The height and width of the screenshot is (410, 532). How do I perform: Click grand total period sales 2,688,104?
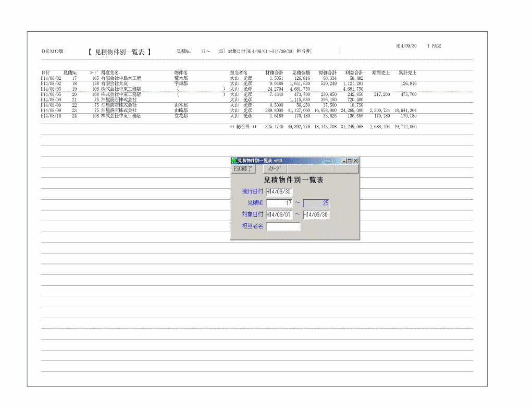[380, 127]
